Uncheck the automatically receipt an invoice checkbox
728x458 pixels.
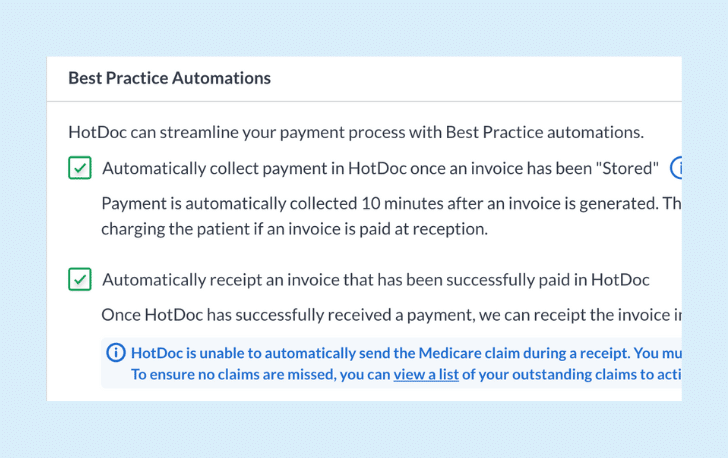pyautogui.click(x=80, y=279)
